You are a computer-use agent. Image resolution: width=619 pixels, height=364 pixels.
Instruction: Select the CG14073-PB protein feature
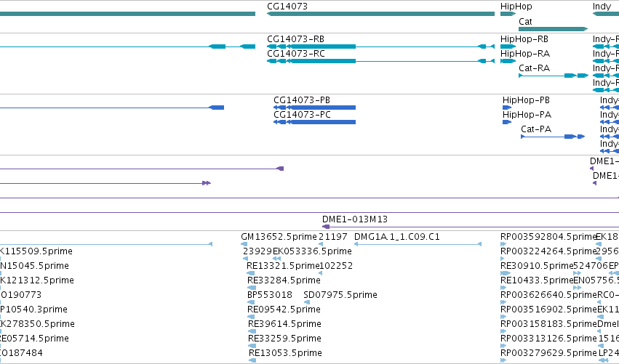[315, 108]
